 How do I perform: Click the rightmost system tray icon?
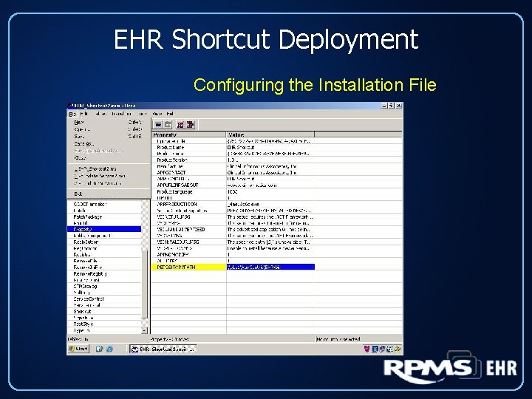[398, 349]
